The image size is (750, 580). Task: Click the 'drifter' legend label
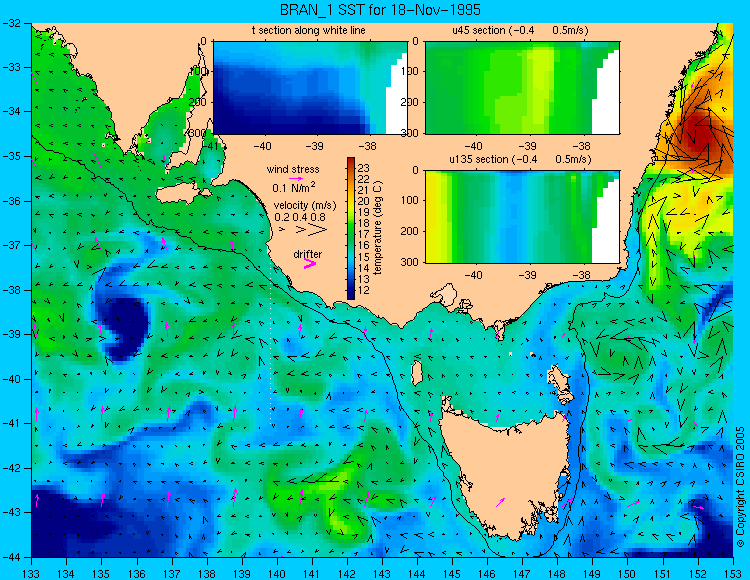(x=308, y=254)
